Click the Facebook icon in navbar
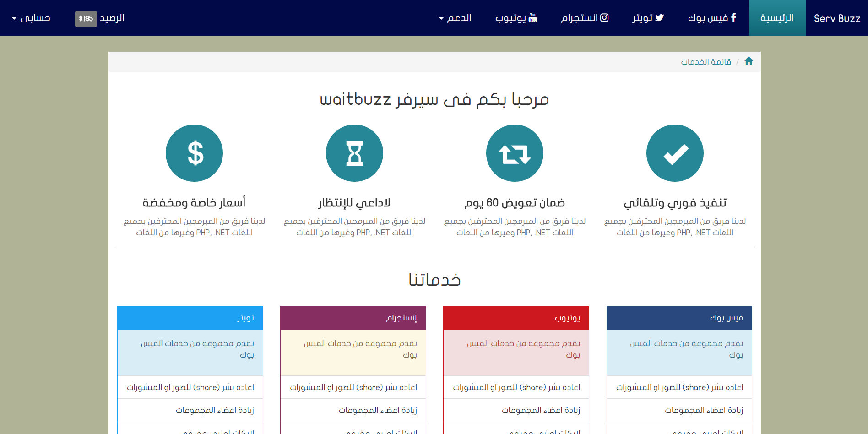Viewport: 868px width, 434px height. [733, 17]
